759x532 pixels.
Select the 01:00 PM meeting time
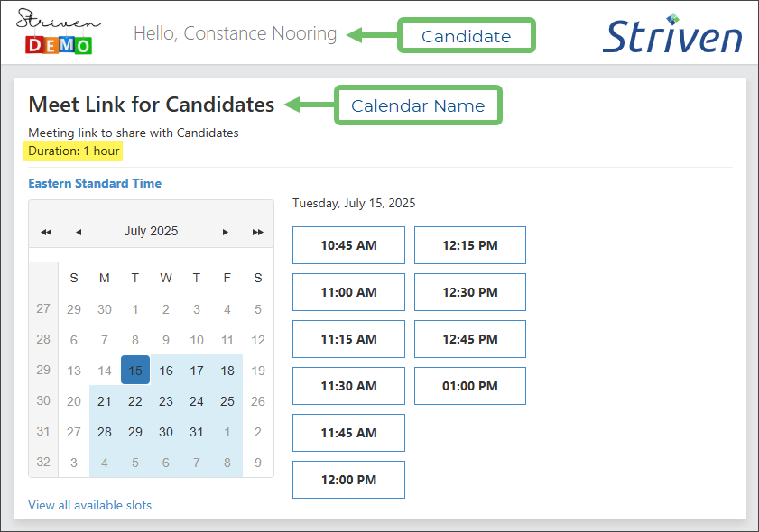(469, 385)
